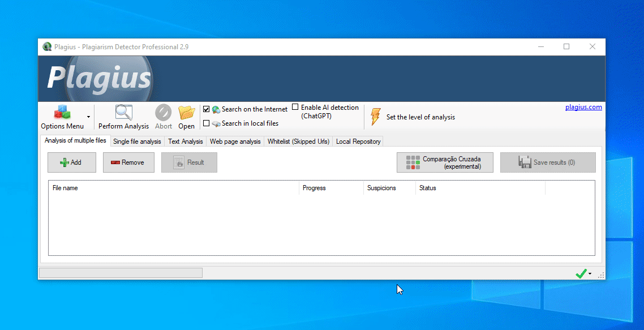Expand the Options Menu dropdown arrow

tap(88, 117)
